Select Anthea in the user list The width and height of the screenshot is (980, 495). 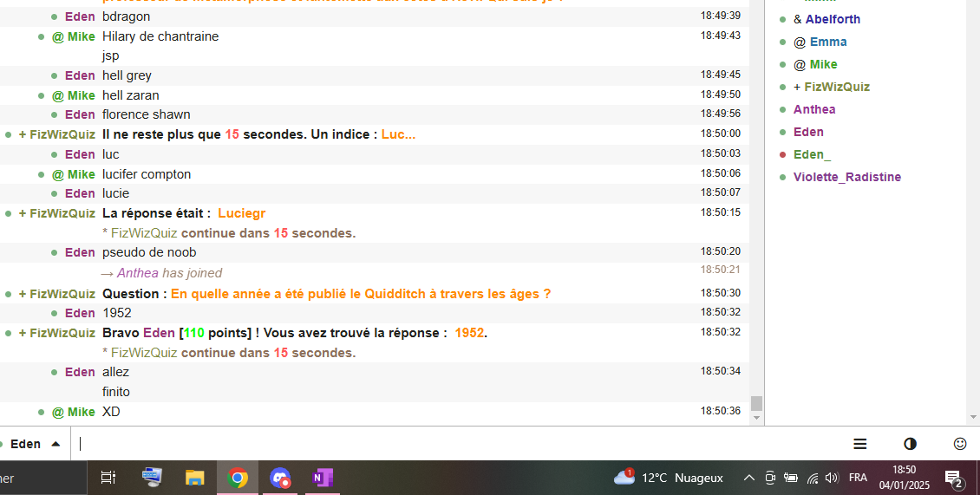(814, 109)
